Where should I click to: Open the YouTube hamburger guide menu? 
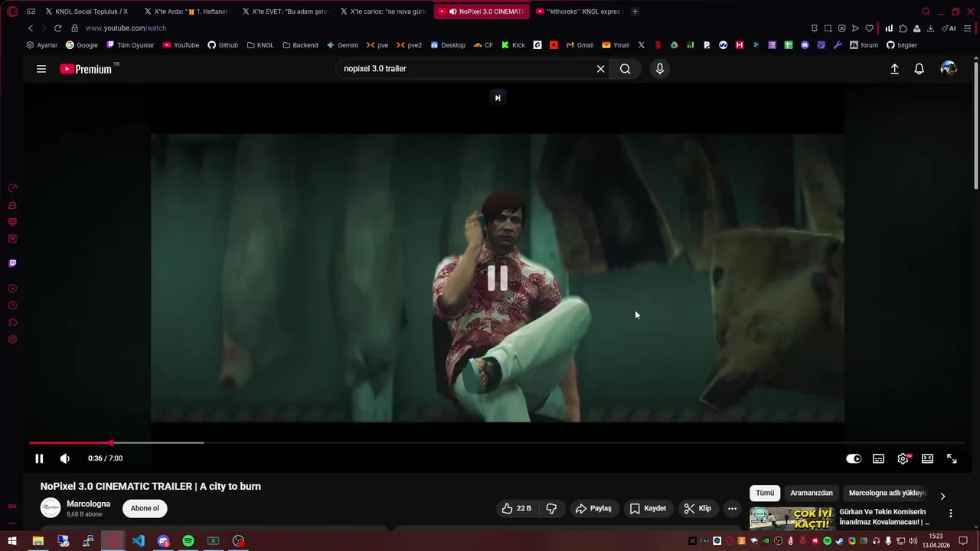pos(41,69)
